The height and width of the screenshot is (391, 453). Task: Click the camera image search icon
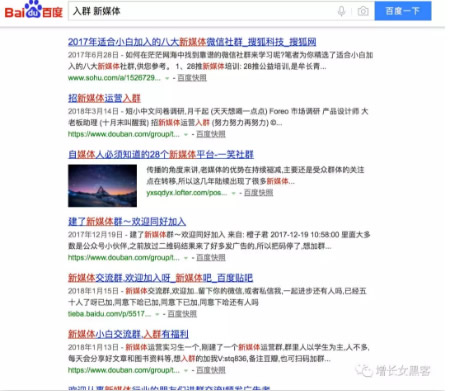coord(363,11)
